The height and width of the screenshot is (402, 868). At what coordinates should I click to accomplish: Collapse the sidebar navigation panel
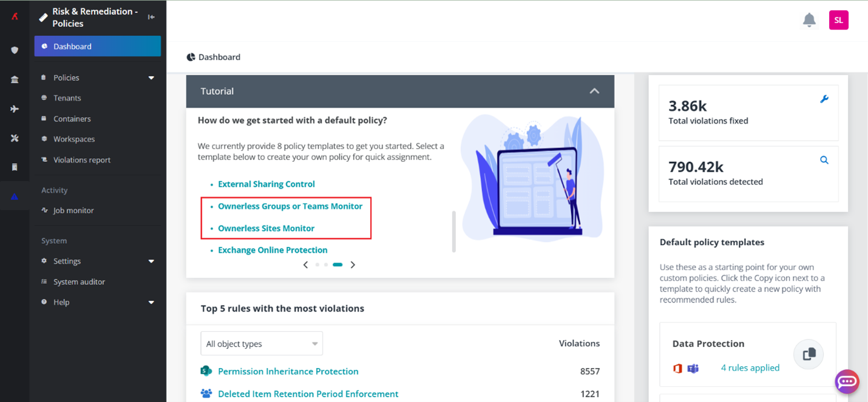click(x=151, y=17)
